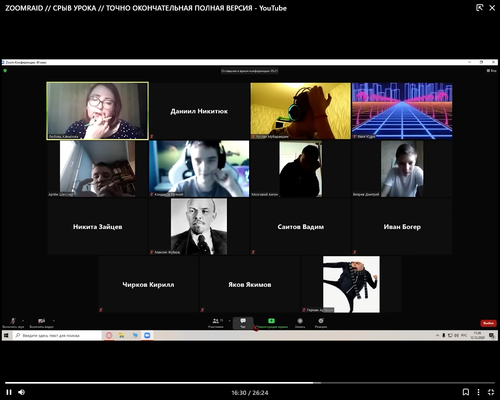Select the teacher's highlighted video tile
This screenshot has height=400, width=500.
tap(98, 111)
